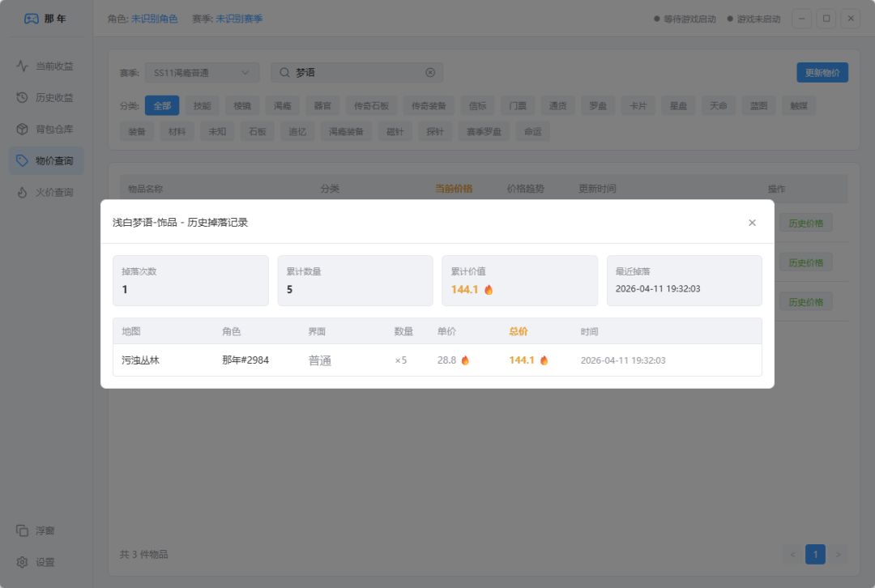Image resolution: width=875 pixels, height=588 pixels.
Task: Click the 等待游戏启动 status
Action: tap(685, 19)
